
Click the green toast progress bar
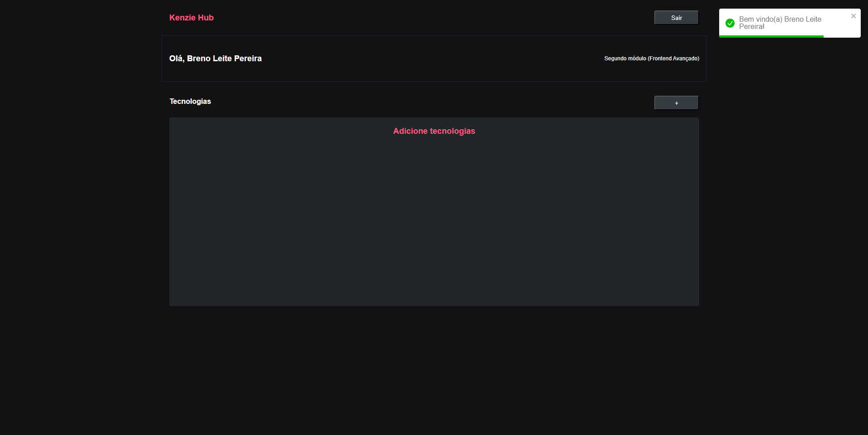coord(770,36)
